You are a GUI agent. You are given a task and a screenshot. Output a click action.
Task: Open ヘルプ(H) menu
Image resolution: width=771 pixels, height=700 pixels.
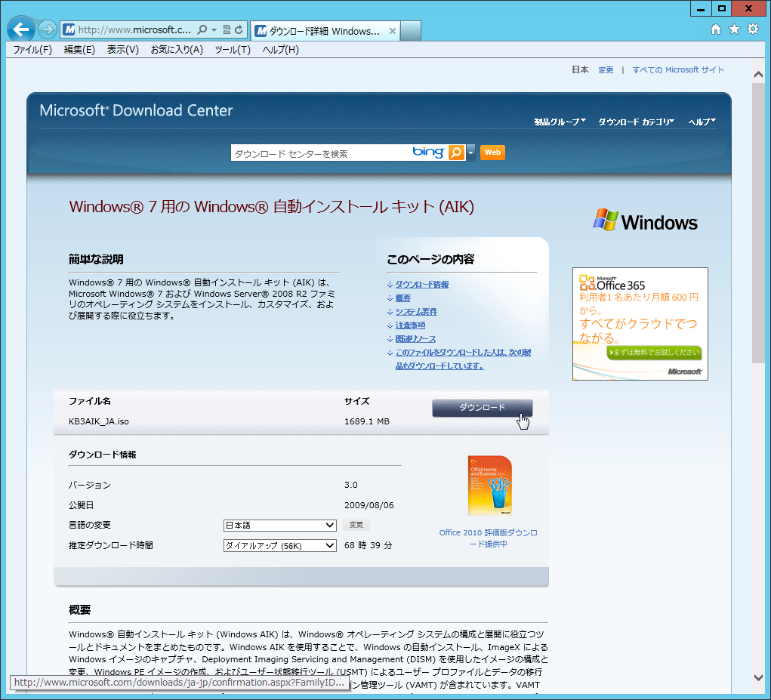pos(280,50)
